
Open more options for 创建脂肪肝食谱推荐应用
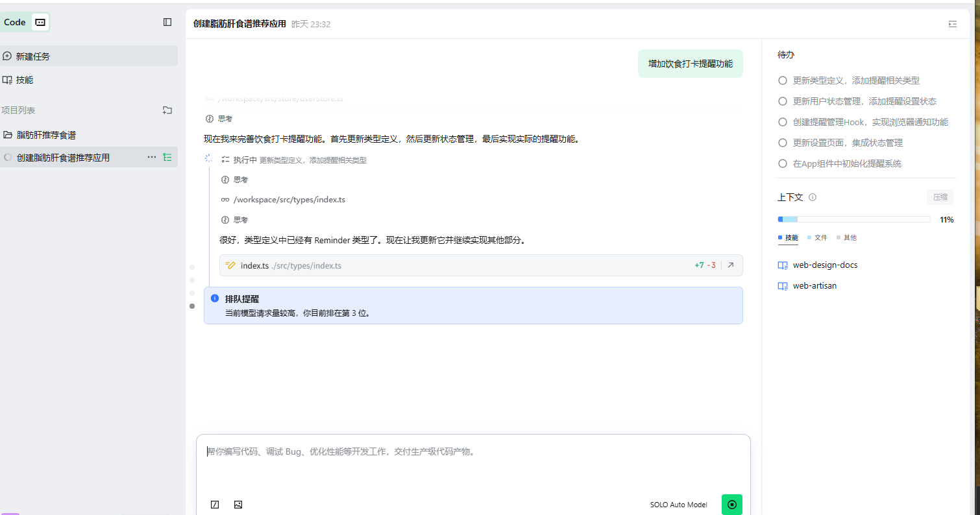[152, 157]
